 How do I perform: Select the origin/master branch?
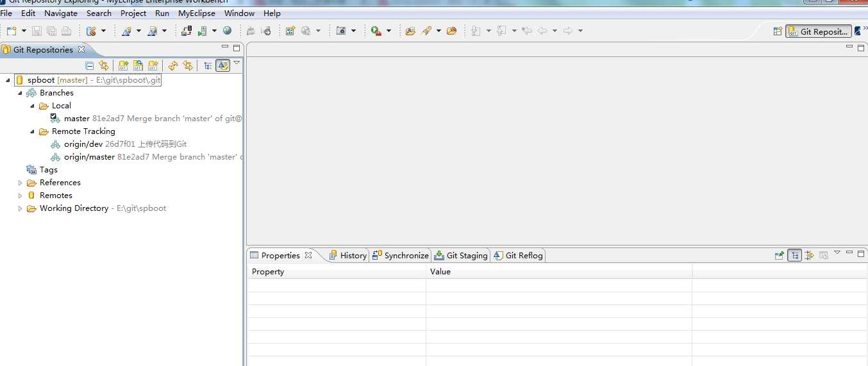pos(146,157)
